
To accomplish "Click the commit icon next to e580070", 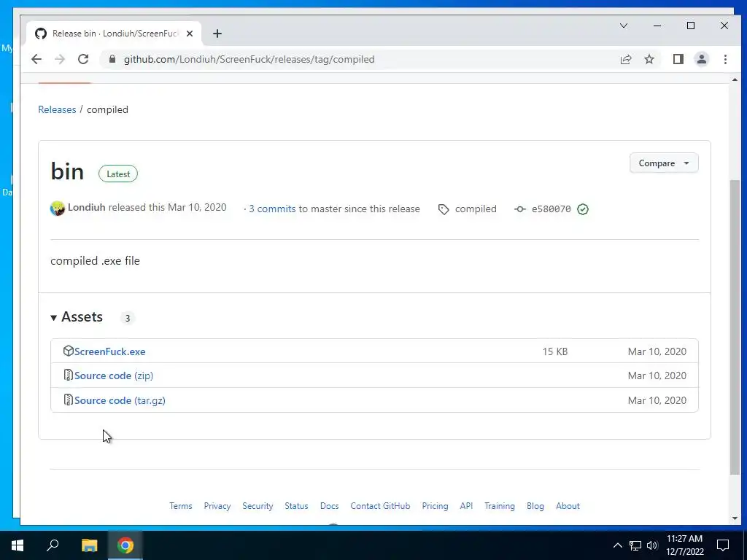I will [519, 209].
